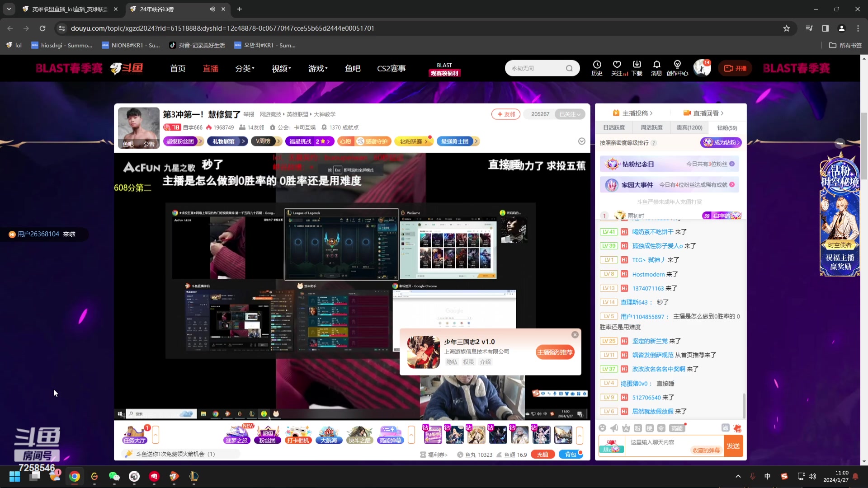The height and width of the screenshot is (488, 868).
Task: Click the 开播 start streaming button
Action: point(736,68)
